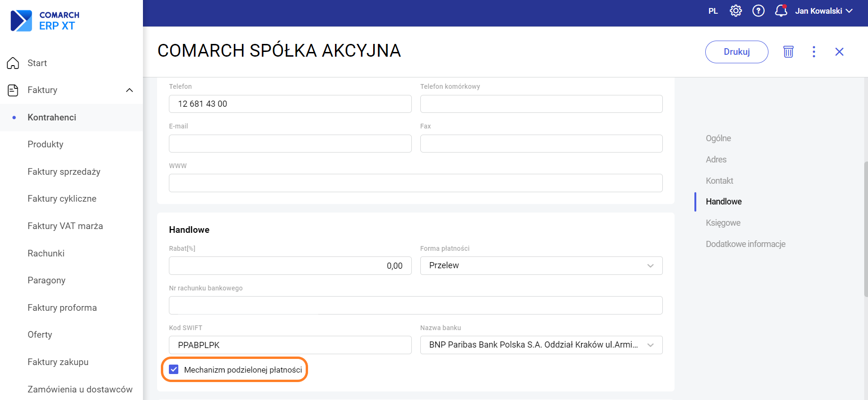The height and width of the screenshot is (400, 868).
Task: Collapse the Faktury menu section
Action: tap(129, 90)
